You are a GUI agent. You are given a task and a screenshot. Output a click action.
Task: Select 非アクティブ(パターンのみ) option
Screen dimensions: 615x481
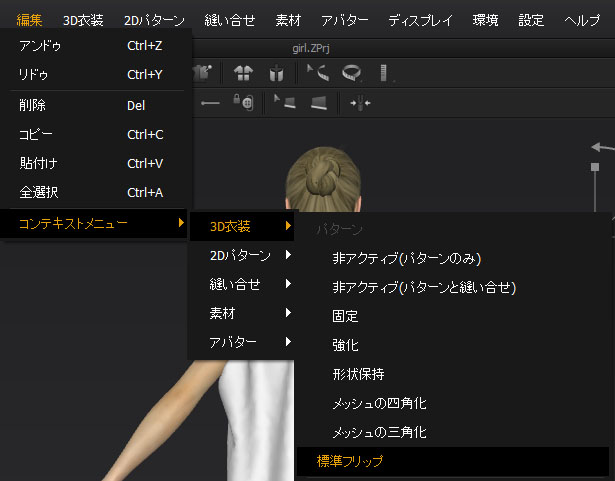click(x=453, y=259)
